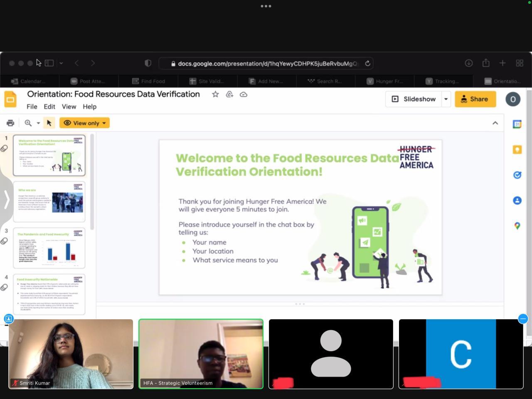Open the browser sidebar dropdown chevron
The image size is (532, 399).
point(61,63)
